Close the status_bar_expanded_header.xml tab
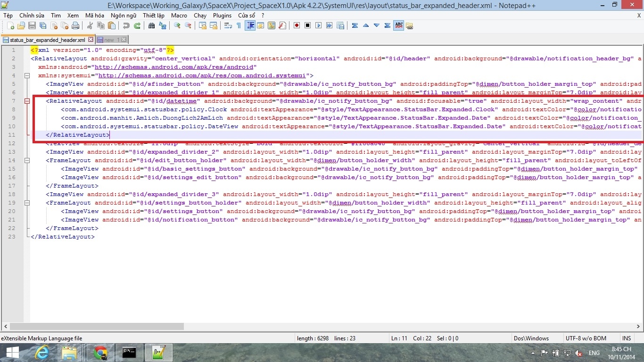Screen dimensions: 644x362 pos(91,40)
